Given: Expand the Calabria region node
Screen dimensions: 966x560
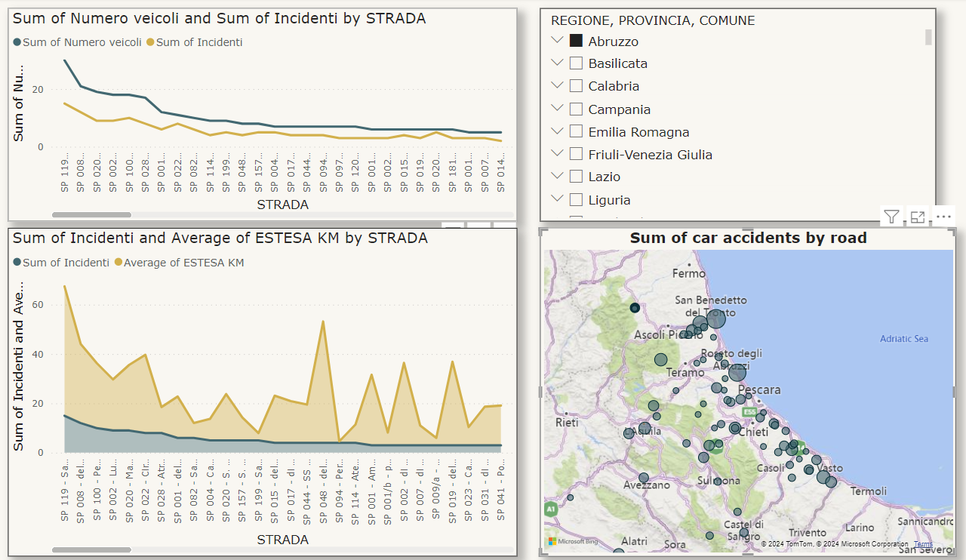Looking at the screenshot, I should [558, 85].
